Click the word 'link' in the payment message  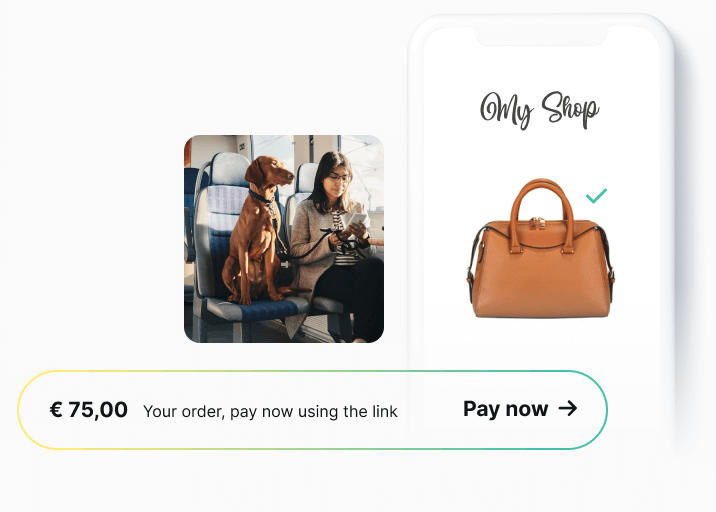coord(384,411)
